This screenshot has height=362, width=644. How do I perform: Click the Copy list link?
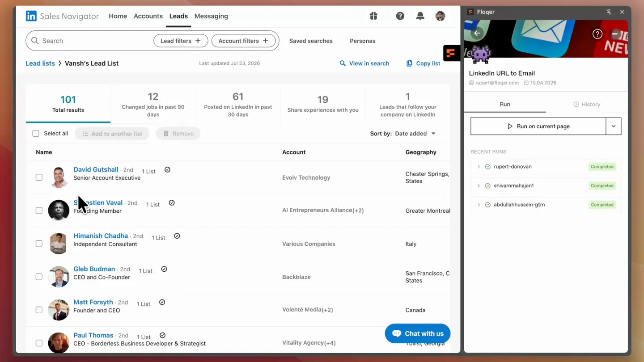(423, 63)
